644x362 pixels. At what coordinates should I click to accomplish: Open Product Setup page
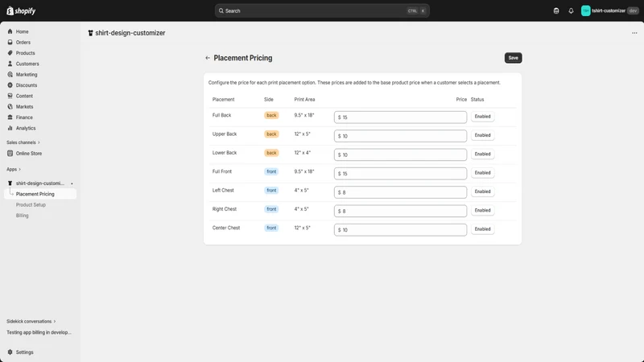pyautogui.click(x=31, y=204)
